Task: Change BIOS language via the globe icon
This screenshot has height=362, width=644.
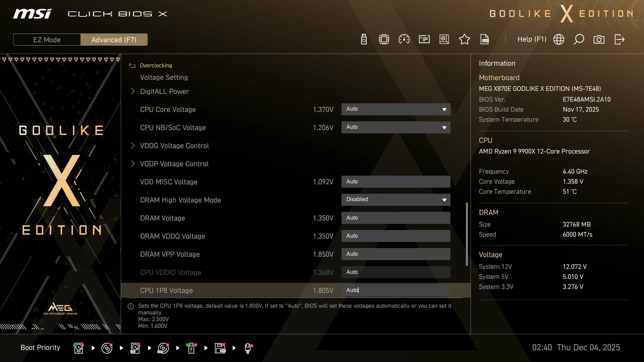Action: point(558,39)
